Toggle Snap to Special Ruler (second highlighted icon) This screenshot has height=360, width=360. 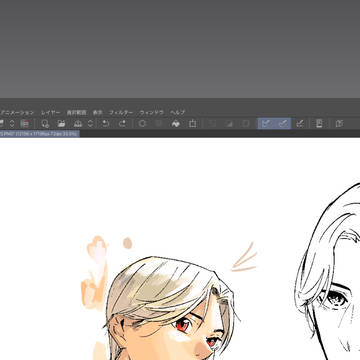(283, 124)
